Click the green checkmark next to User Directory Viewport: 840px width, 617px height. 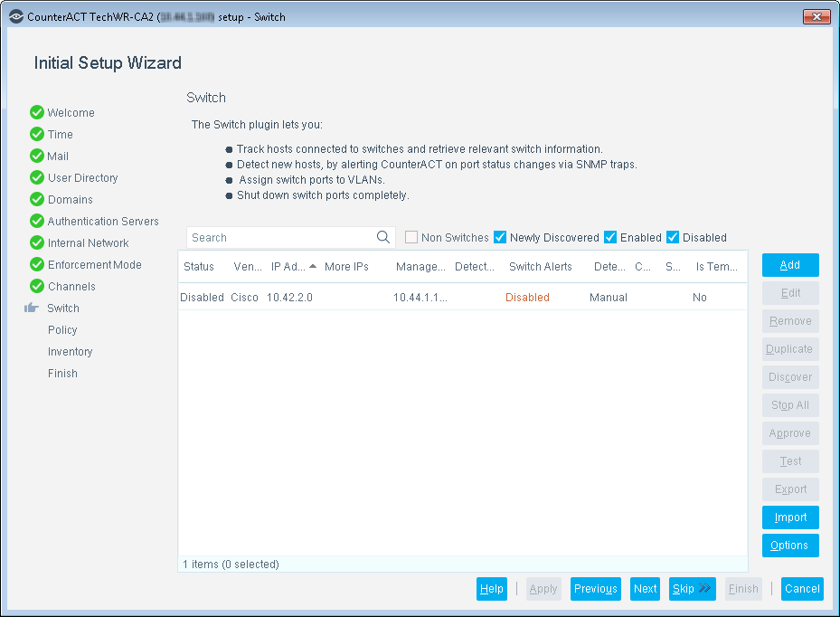coord(37,177)
